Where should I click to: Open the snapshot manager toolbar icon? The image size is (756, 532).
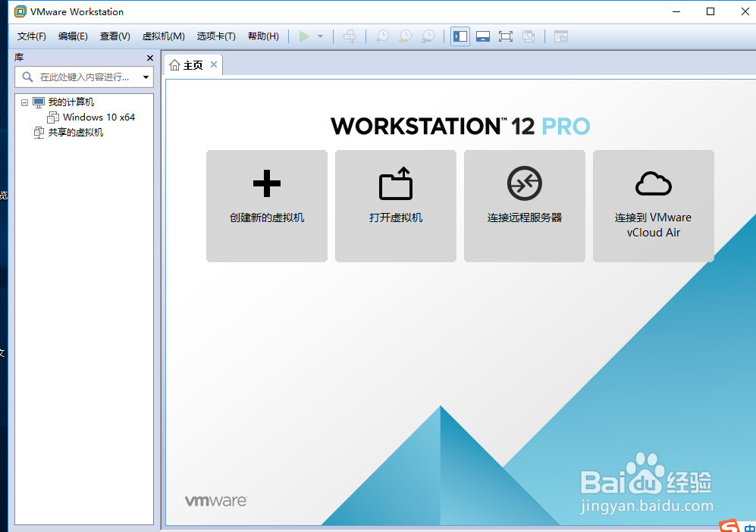click(x=428, y=36)
